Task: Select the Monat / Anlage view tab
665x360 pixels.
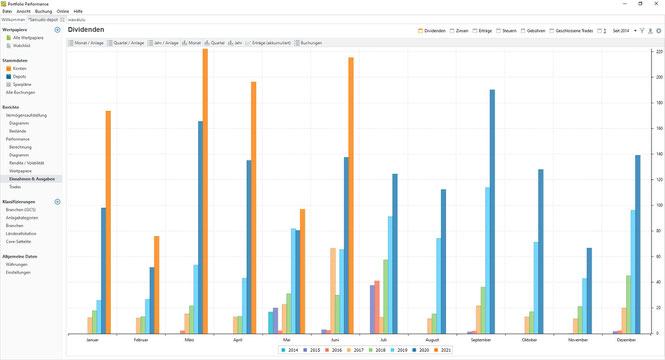Action: [86, 43]
